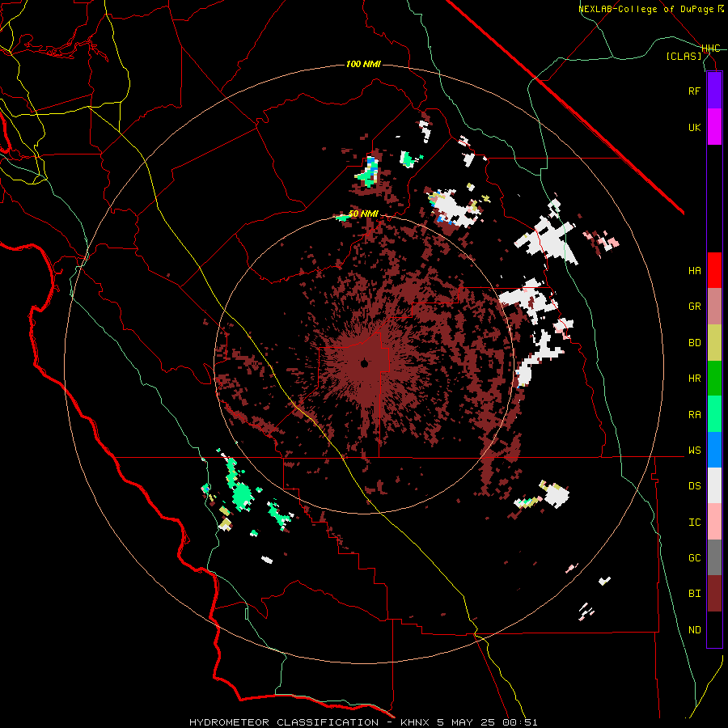This screenshot has height=728, width=728.
Task: Click the HA red legend swatch
Action: click(714, 270)
